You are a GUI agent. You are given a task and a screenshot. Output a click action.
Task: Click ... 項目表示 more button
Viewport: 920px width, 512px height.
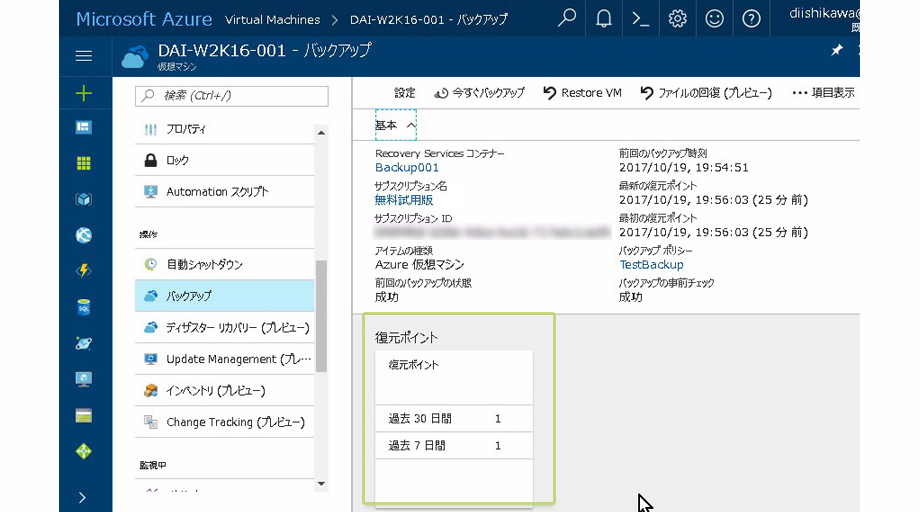(x=823, y=93)
